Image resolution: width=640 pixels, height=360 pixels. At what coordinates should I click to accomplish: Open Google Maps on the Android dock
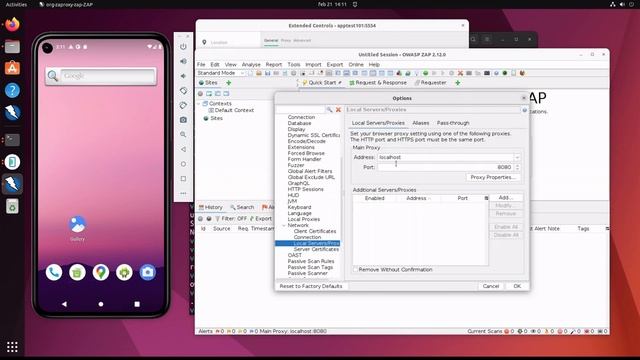tap(101, 272)
